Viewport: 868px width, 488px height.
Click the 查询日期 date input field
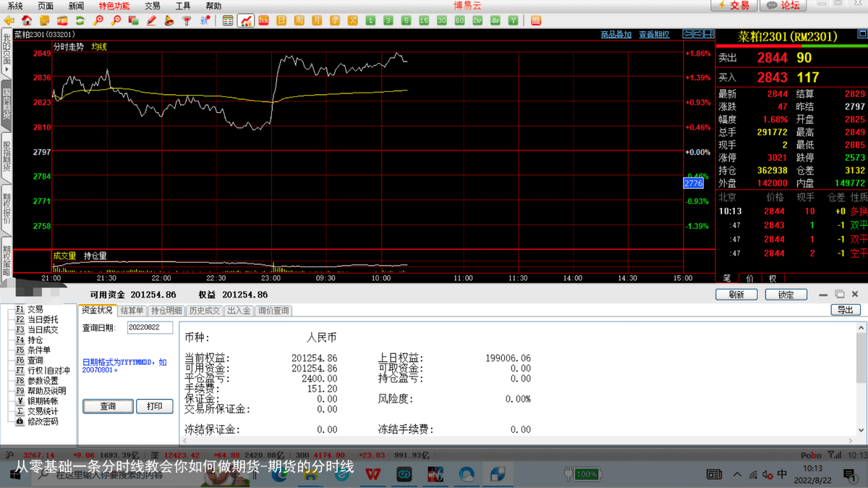[x=150, y=328]
